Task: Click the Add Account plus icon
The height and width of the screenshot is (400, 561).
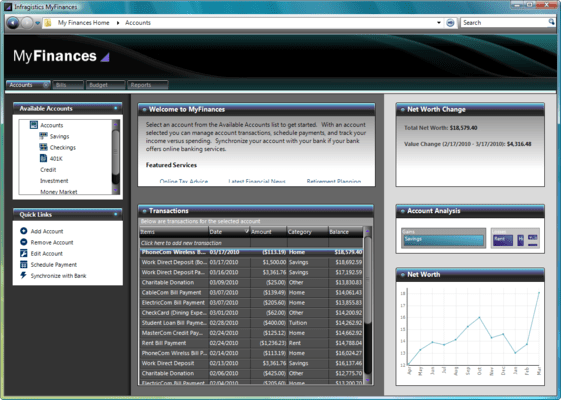Action: point(24,231)
